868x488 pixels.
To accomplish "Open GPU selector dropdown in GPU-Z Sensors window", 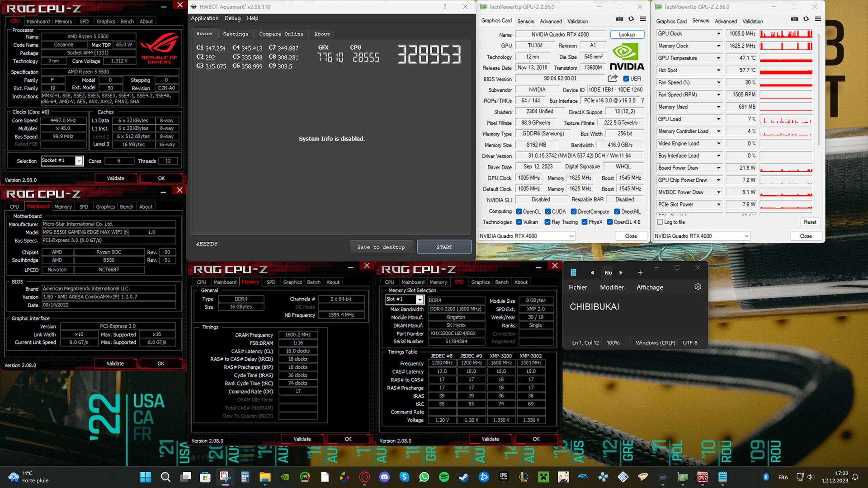I will [x=702, y=236].
